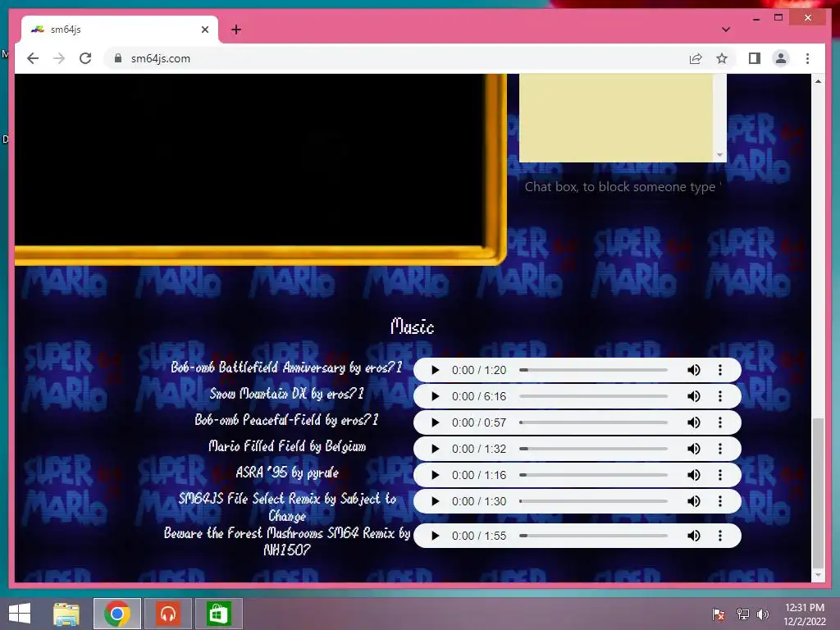Open a new browser tab
Viewport: 840px width, 630px height.
236,30
